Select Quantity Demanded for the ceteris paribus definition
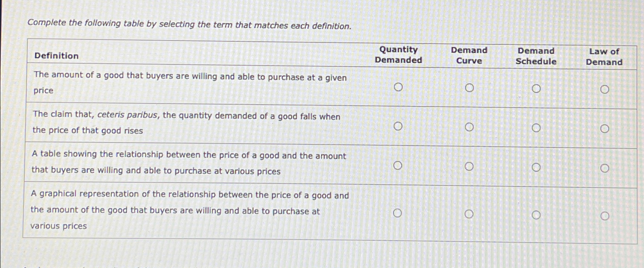 coord(398,126)
